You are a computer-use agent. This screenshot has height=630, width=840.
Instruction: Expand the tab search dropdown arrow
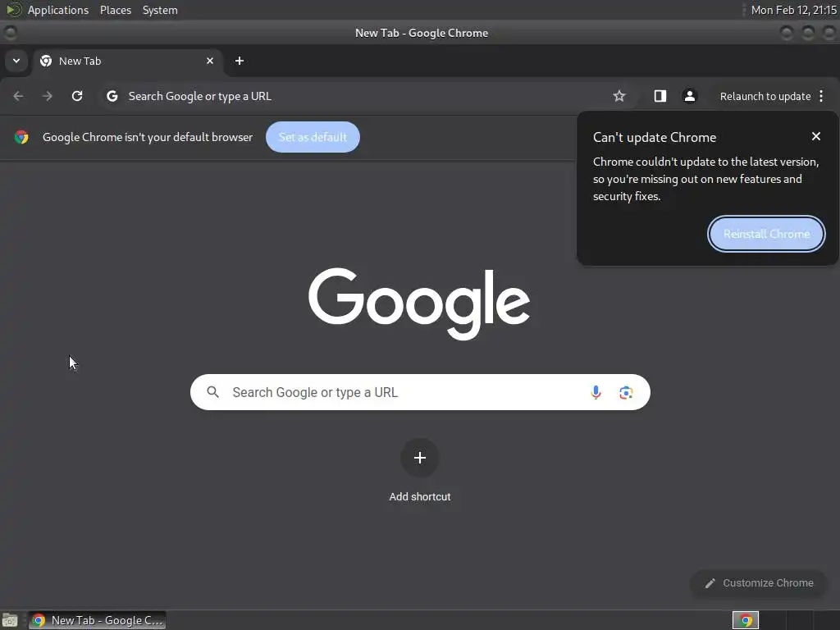(x=16, y=61)
